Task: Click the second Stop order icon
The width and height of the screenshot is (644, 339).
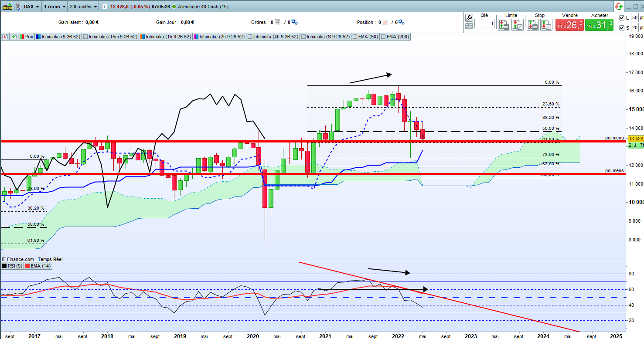Action: [x=546, y=24]
